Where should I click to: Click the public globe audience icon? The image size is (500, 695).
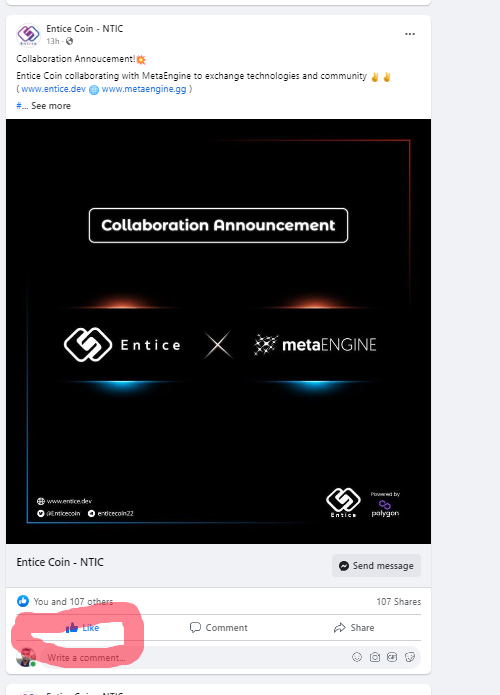[x=70, y=41]
